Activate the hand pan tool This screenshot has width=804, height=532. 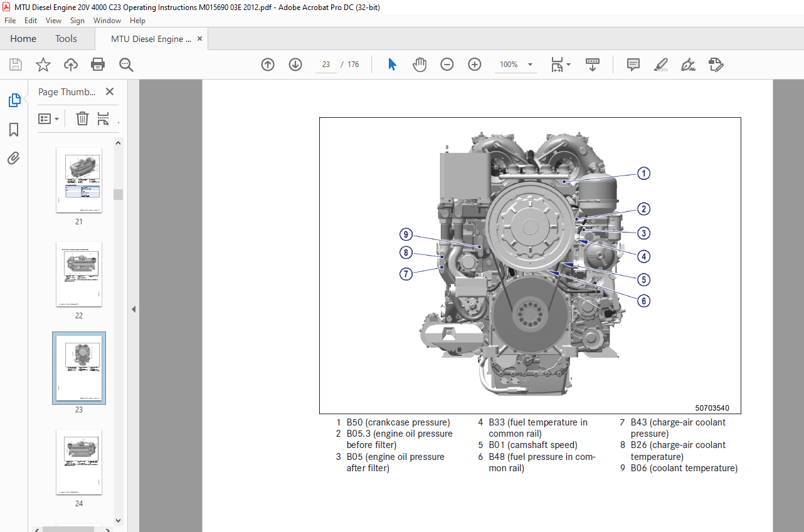pos(420,65)
